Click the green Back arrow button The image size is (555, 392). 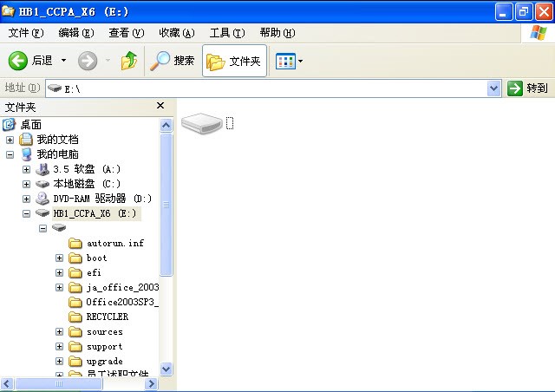pyautogui.click(x=17, y=61)
